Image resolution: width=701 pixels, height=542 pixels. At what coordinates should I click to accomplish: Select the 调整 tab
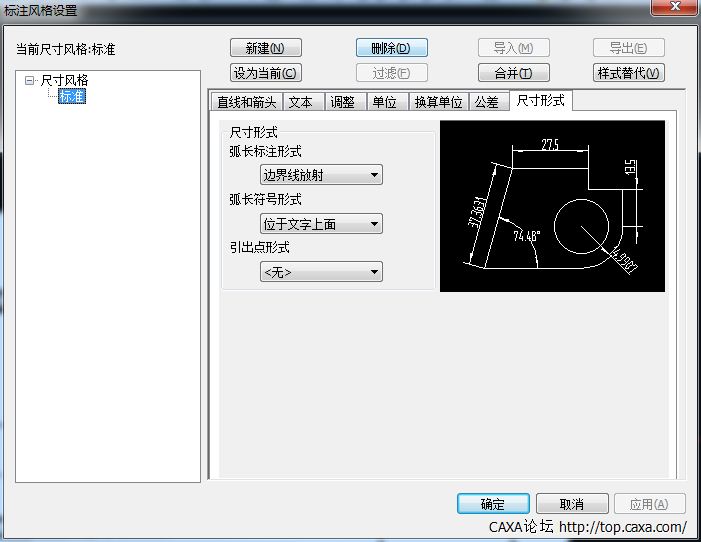(342, 102)
